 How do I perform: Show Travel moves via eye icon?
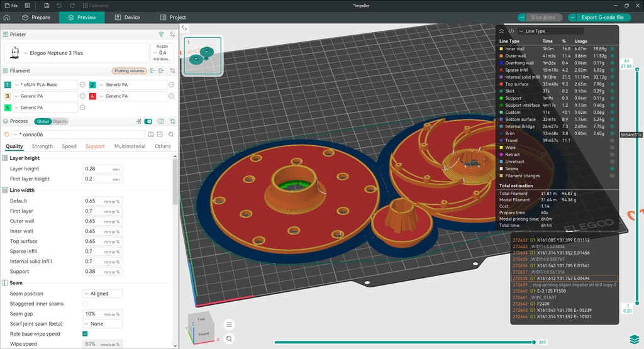[x=613, y=140]
